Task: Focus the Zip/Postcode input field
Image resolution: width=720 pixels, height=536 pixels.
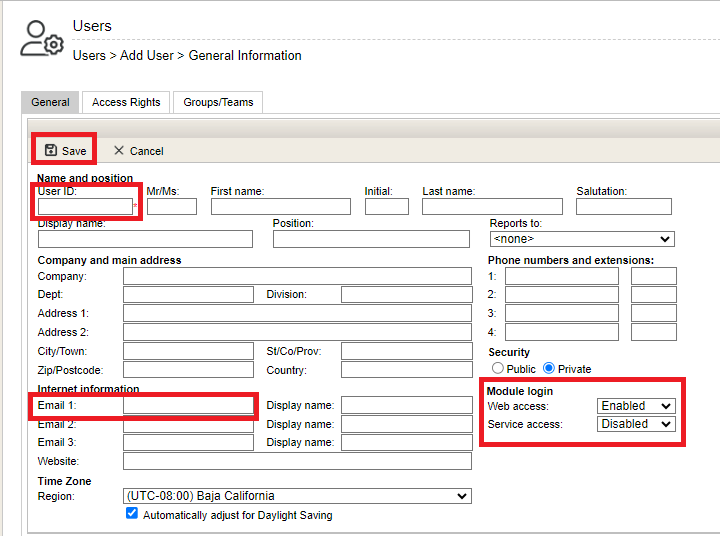Action: coord(188,370)
